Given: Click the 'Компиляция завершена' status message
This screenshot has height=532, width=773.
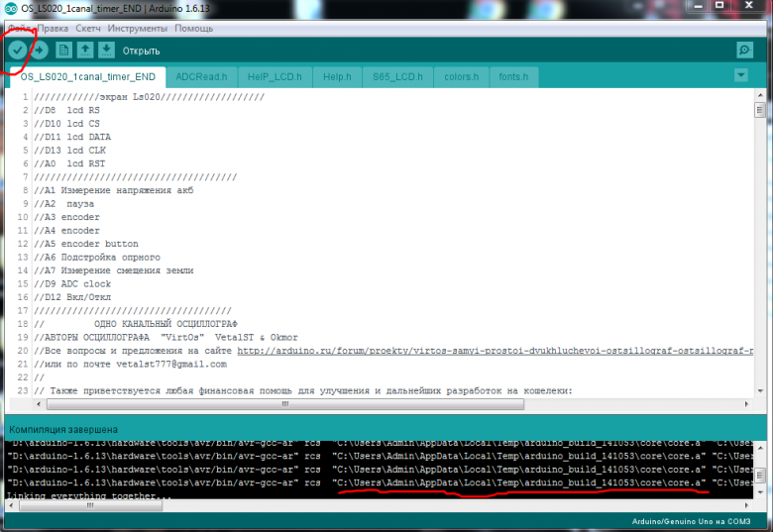Looking at the screenshot, I should pos(63,430).
